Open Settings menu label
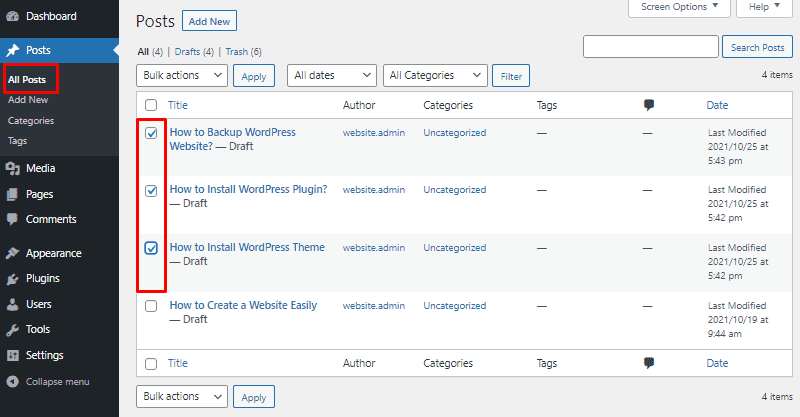Image resolution: width=800 pixels, height=417 pixels. pyautogui.click(x=45, y=355)
